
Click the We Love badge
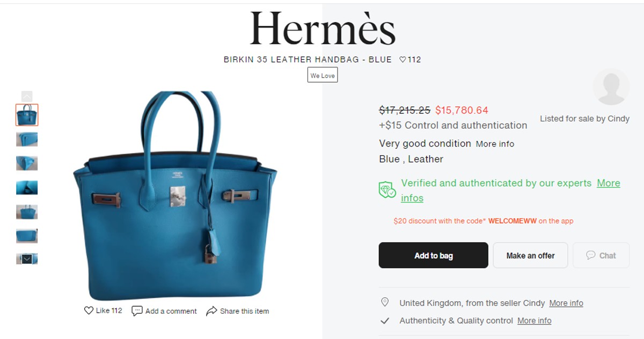coord(323,75)
